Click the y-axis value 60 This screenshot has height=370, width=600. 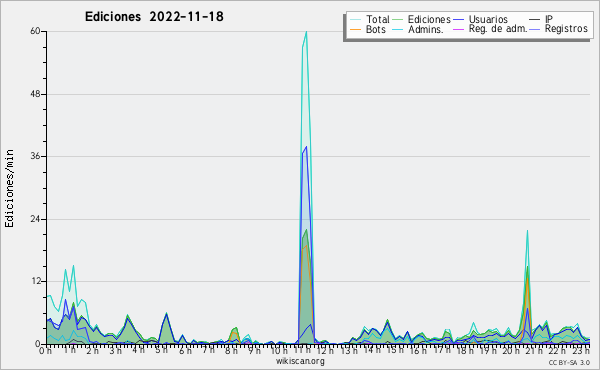(35, 31)
